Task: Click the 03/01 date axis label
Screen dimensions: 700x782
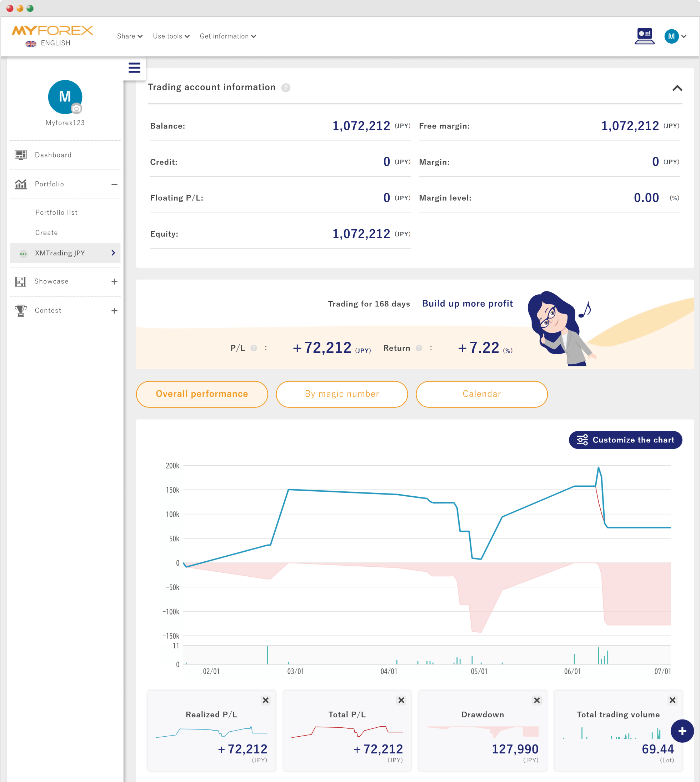Action: (x=295, y=672)
